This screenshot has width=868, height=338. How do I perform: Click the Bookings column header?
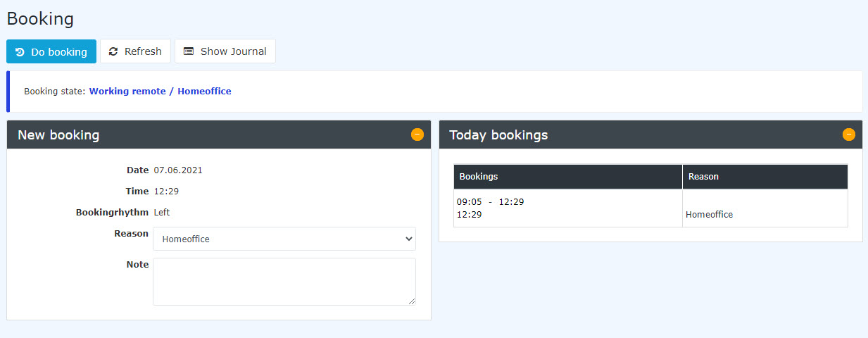coord(568,177)
